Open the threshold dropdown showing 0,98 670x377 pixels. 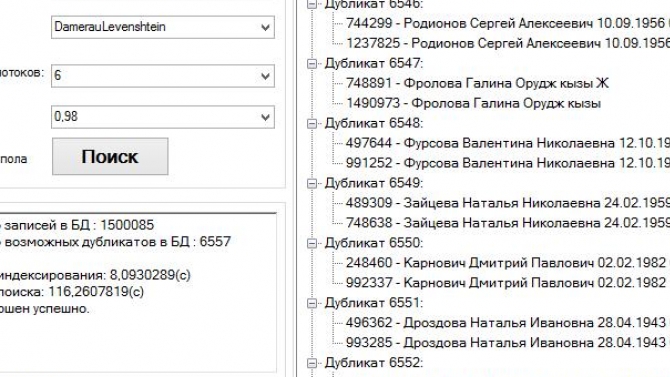[162, 116]
